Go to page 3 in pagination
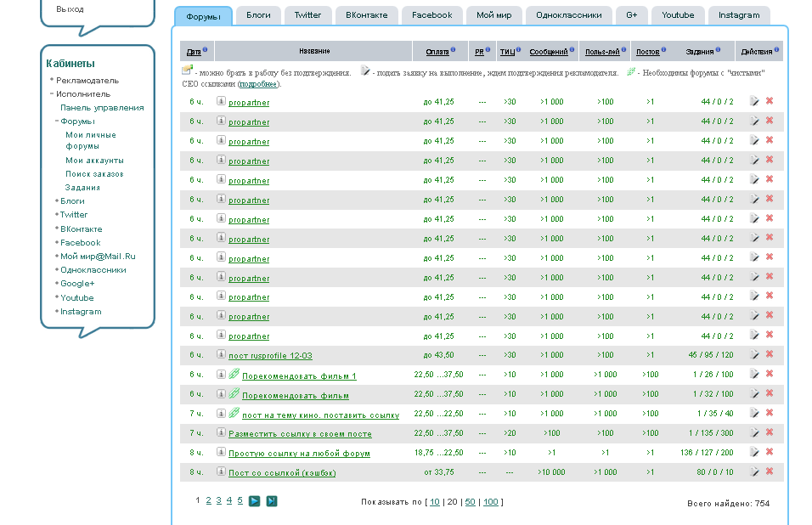The image size is (812, 525). pos(218,500)
